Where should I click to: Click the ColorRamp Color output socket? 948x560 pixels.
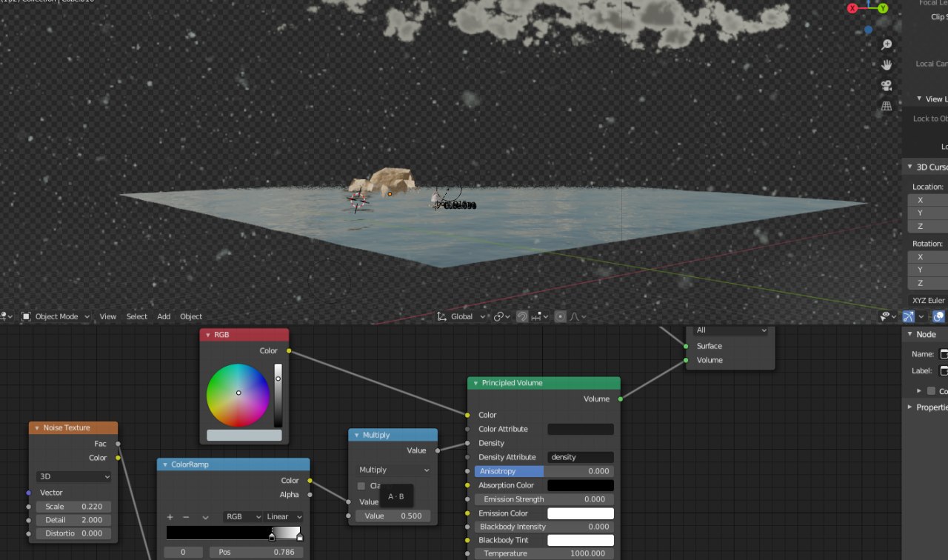pos(310,481)
